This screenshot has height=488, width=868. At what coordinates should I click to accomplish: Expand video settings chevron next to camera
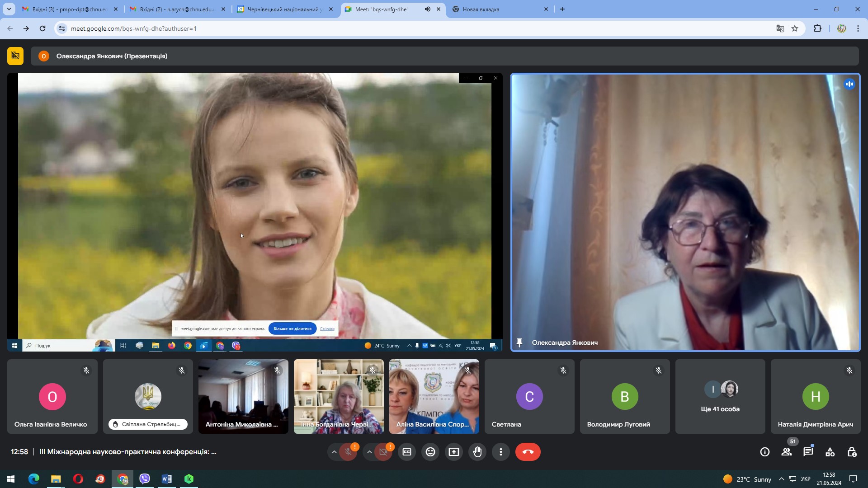point(369,452)
